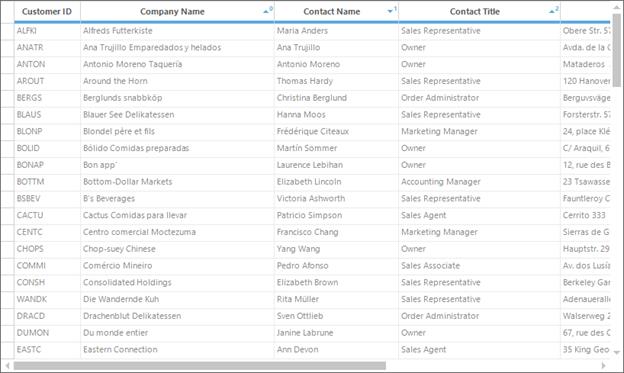Select the Bottom-Dollar Markets cell
624x373 pixels.
(x=177, y=182)
